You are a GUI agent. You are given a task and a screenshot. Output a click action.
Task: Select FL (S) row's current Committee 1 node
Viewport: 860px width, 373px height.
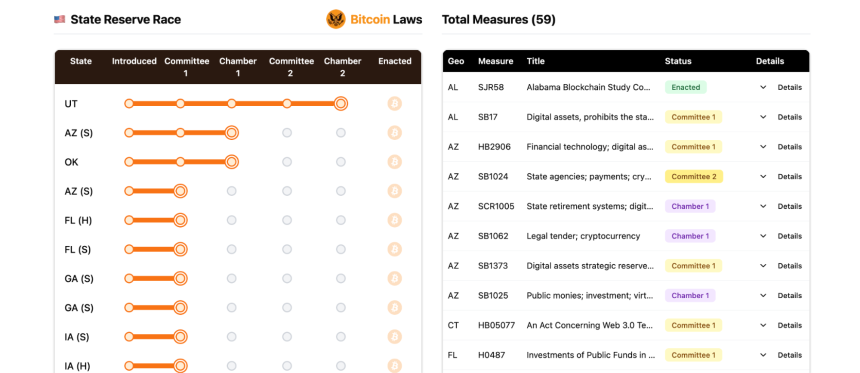pyautogui.click(x=180, y=250)
